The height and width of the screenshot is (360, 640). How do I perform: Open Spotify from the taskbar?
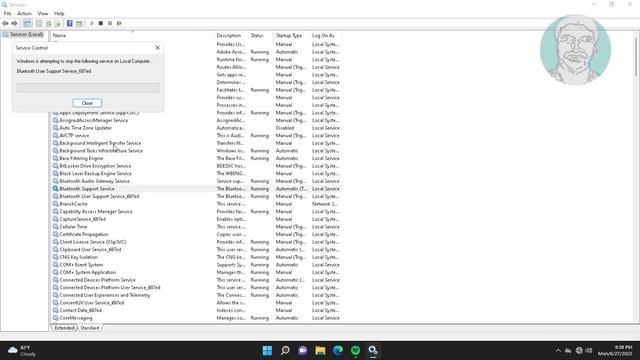[x=356, y=351]
